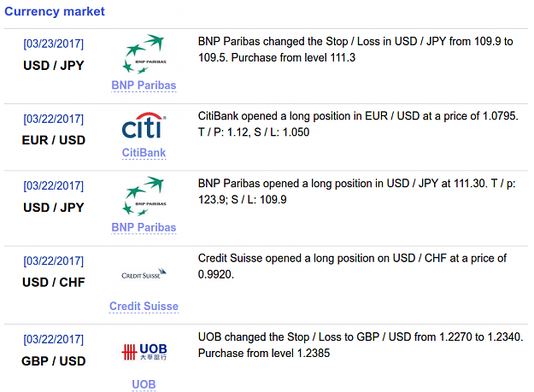Click the CitiBank long position description text
534x392 pixels.
point(358,124)
